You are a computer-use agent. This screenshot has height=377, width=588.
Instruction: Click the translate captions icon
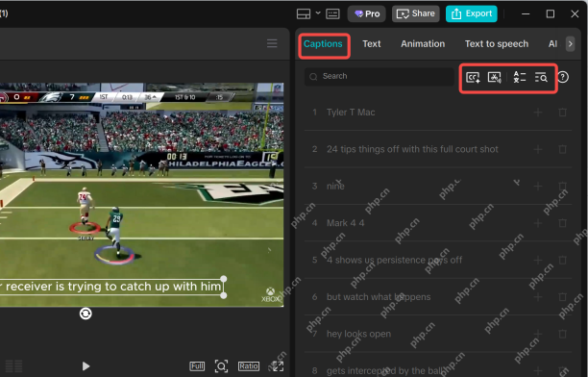point(520,77)
